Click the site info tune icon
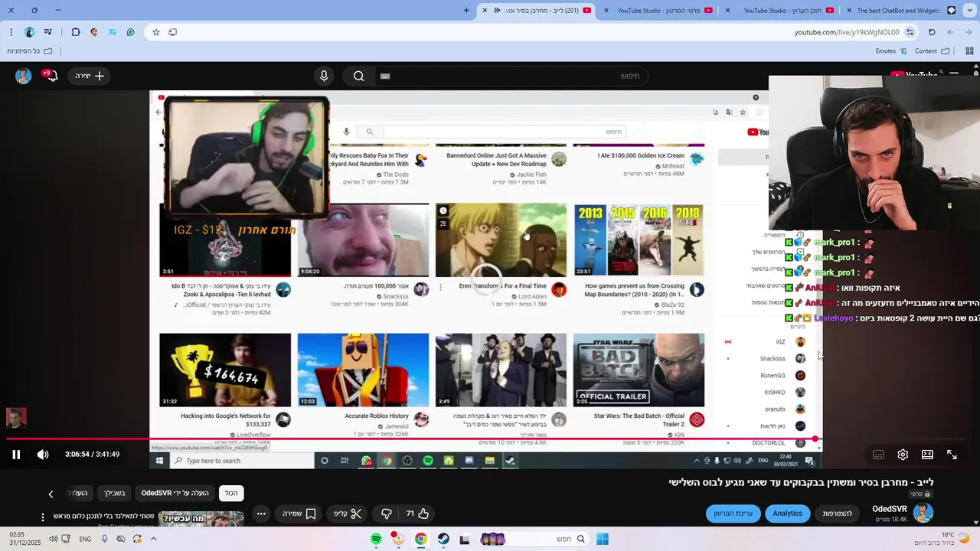Image resolution: width=980 pixels, height=551 pixels. coord(910,32)
